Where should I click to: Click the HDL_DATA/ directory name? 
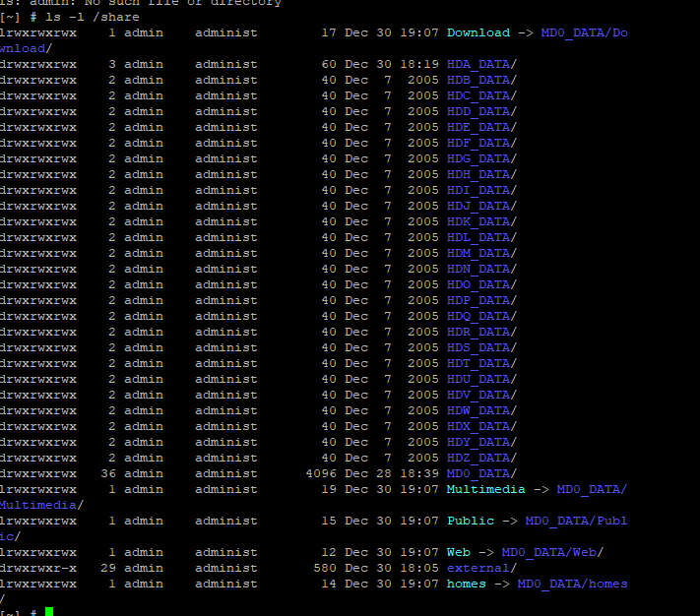pyautogui.click(x=481, y=238)
